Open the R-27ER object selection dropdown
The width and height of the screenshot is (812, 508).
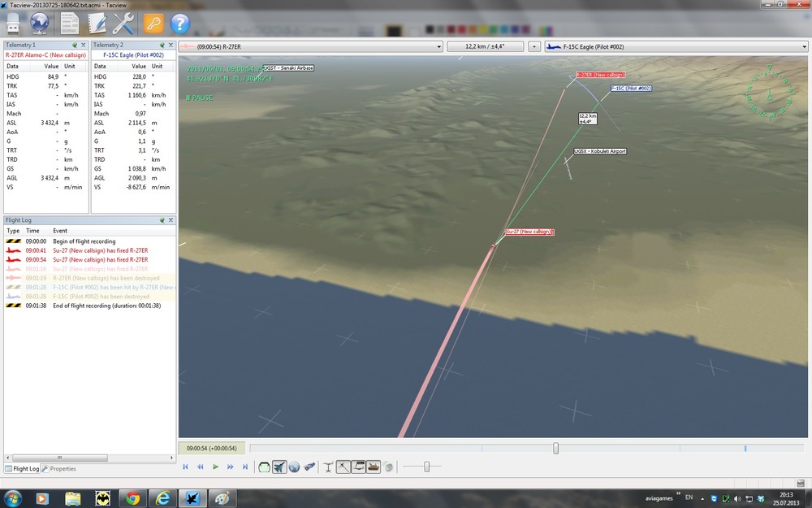click(x=311, y=46)
